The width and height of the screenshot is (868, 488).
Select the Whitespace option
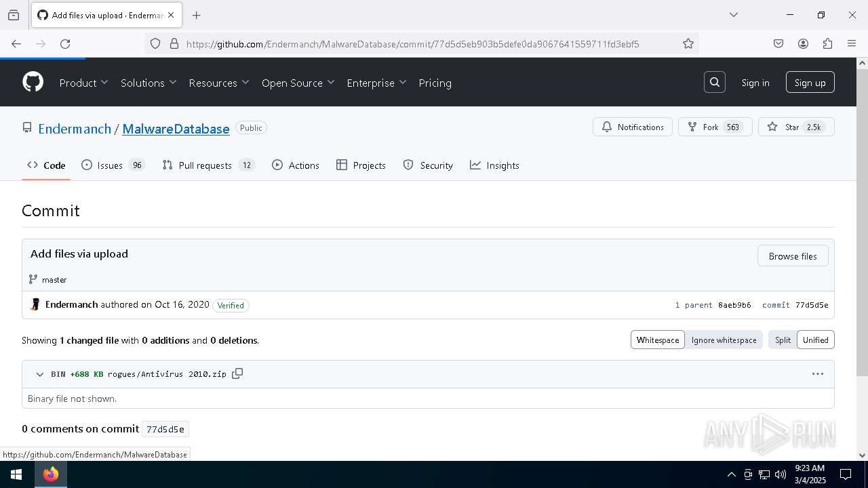(658, 340)
